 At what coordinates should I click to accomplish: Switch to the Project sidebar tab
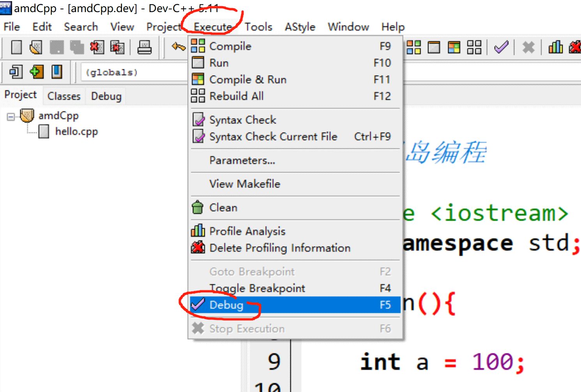tap(21, 95)
